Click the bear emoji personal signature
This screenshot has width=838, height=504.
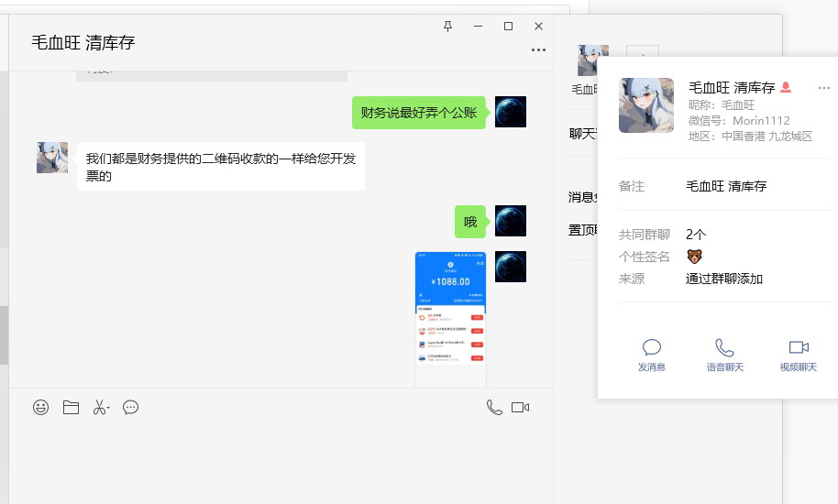point(694,257)
